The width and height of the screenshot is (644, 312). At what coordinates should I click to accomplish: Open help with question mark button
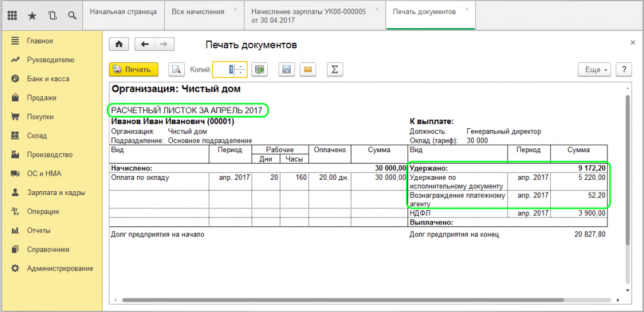coord(624,69)
